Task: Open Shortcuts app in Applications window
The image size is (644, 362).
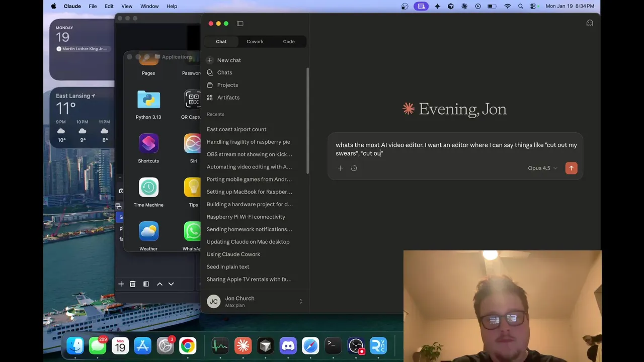Action: 148,148
